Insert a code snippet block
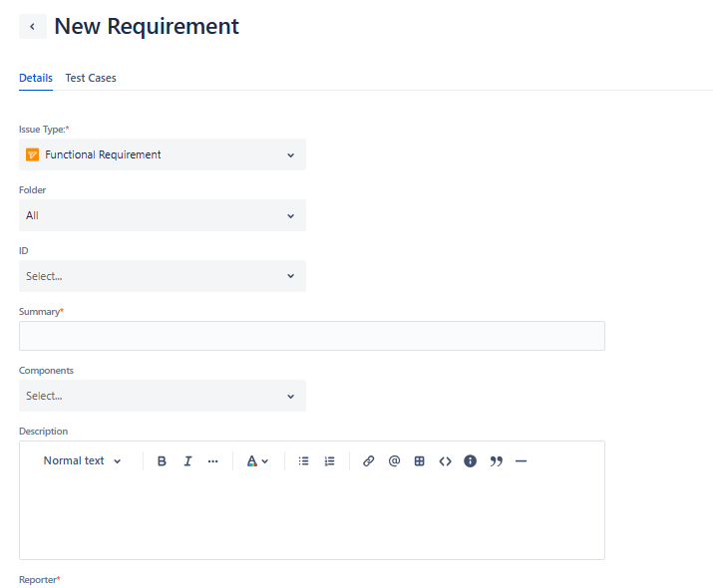 pyautogui.click(x=445, y=461)
